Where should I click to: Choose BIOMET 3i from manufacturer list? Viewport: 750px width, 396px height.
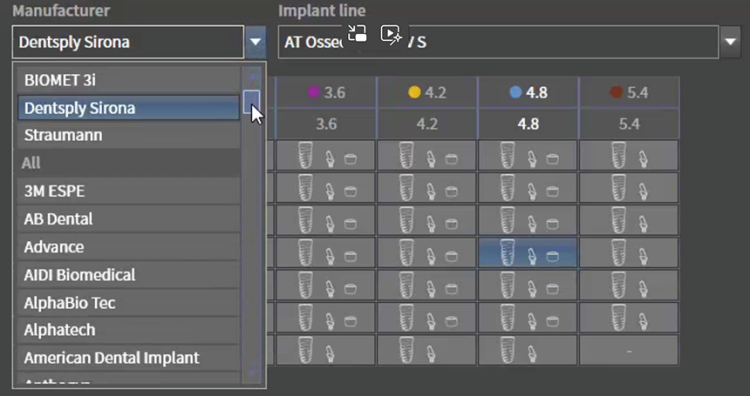129,80
